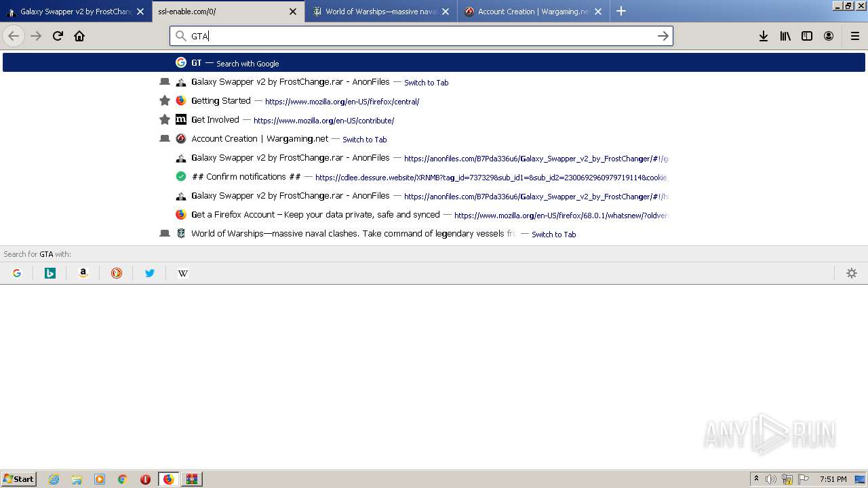Open Internet Explorer from taskbar
Screen dimensions: 868x488
click(54, 479)
